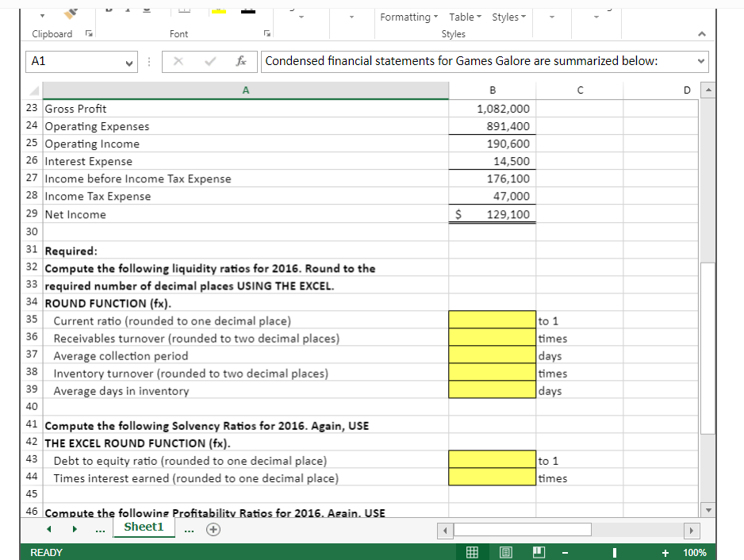Open the Format as Table menu

[x=464, y=17]
